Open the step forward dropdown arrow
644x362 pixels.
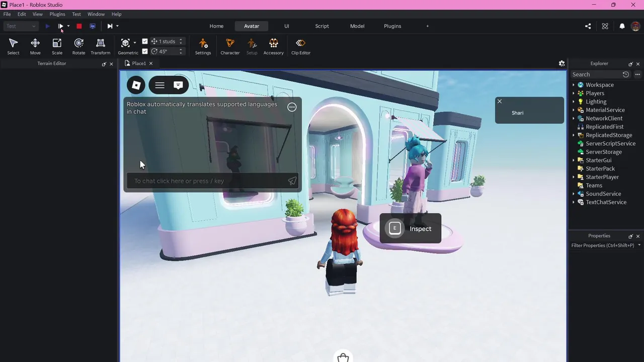tap(117, 26)
